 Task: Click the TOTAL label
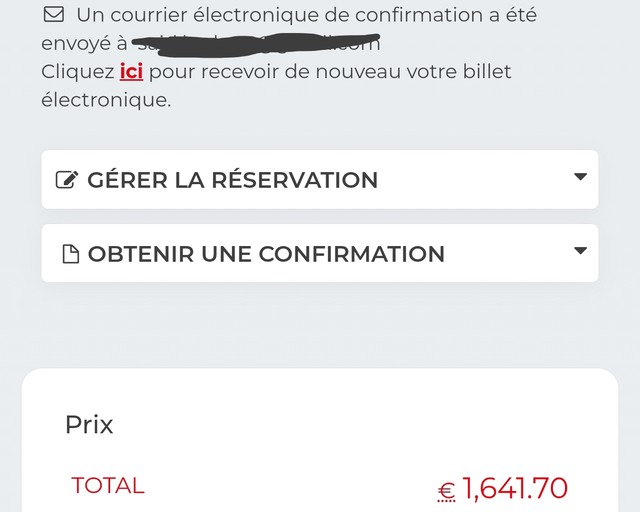pyautogui.click(x=108, y=486)
